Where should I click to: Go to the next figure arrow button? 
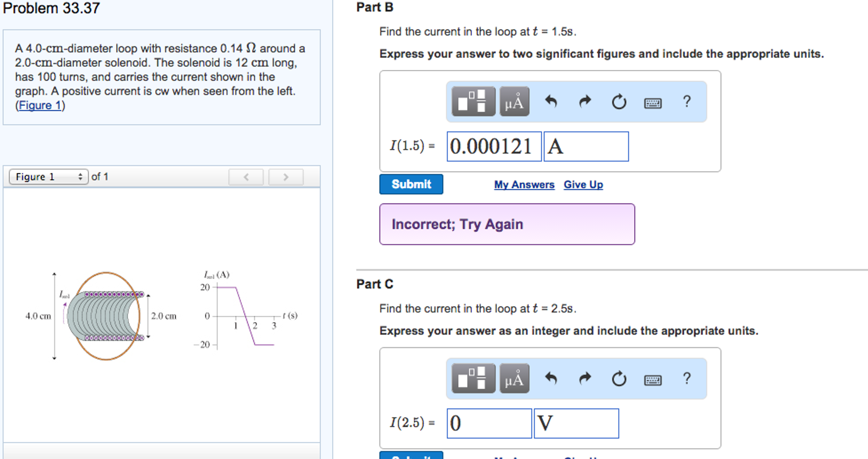pos(286,177)
